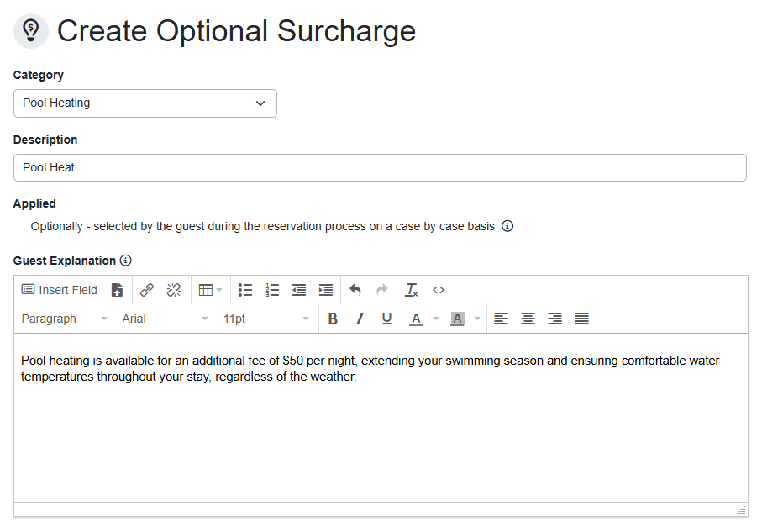Open the background color picker arrow
Screen dimensions: 762x532
point(477,319)
